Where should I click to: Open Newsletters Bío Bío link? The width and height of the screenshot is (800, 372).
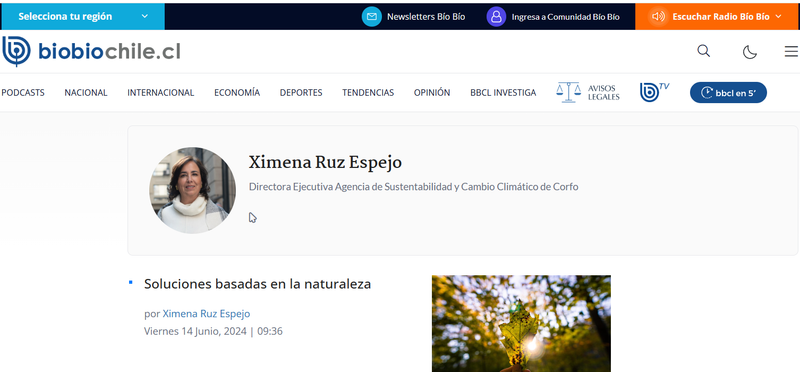pos(426,16)
